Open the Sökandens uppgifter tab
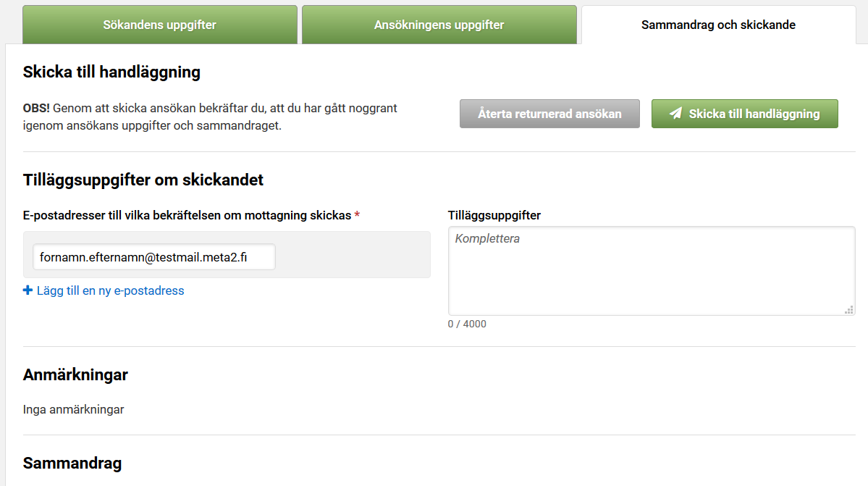Image resolution: width=868 pixels, height=486 pixels. (159, 25)
